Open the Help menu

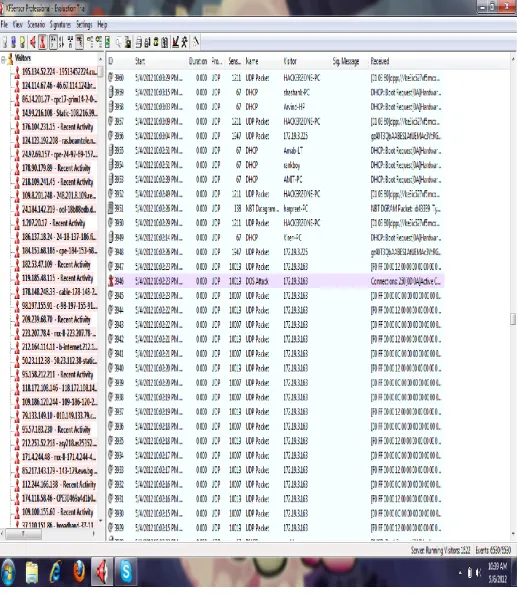click(x=102, y=25)
